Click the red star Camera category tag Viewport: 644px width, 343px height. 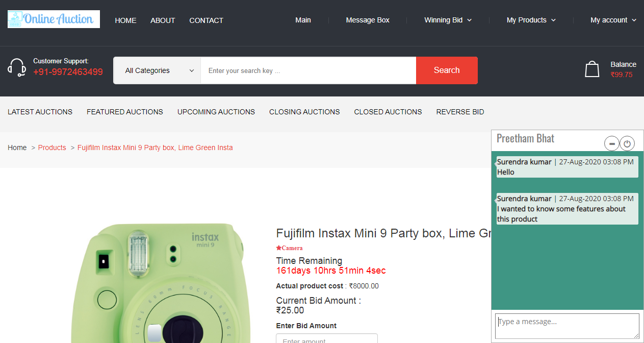coord(289,248)
